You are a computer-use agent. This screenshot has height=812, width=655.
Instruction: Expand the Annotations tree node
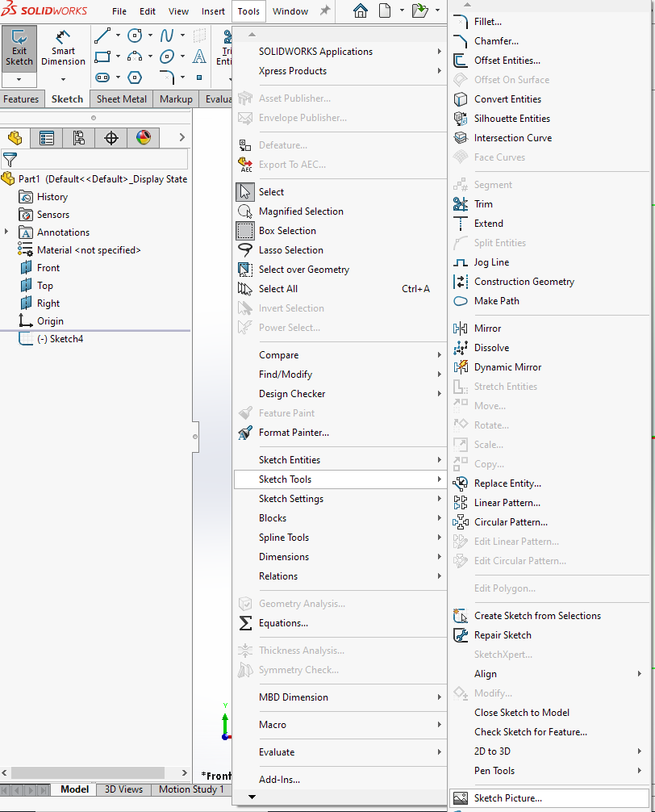[x=7, y=232]
